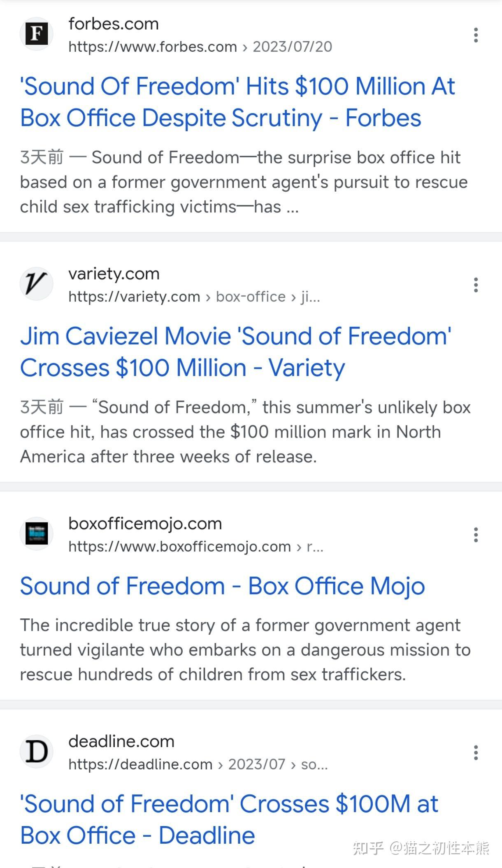Click the Forbes black F favicon
This screenshot has height=868, width=502.
37,34
